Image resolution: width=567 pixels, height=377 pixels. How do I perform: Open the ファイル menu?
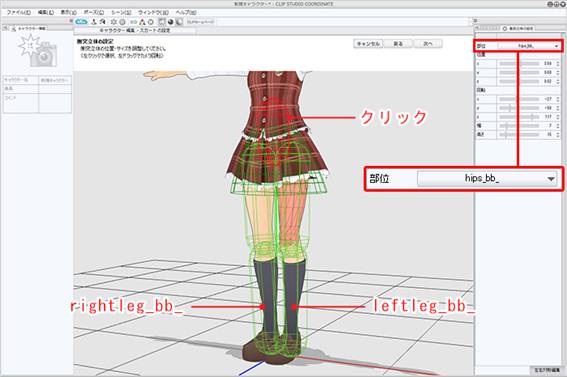[19, 12]
